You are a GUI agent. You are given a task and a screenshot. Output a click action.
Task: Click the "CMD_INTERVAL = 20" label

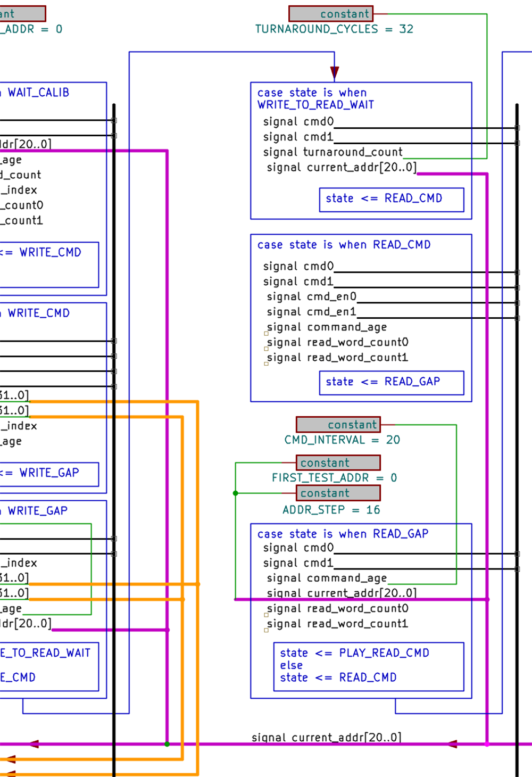coord(342,440)
